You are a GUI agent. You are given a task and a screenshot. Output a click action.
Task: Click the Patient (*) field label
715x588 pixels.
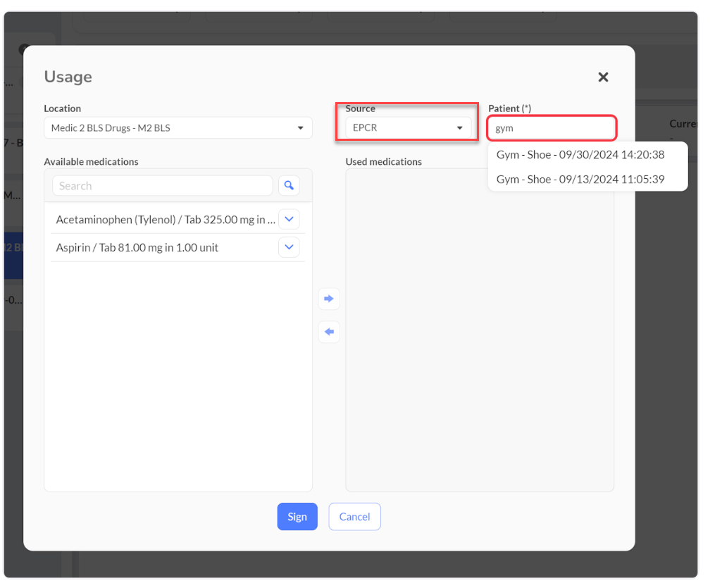pos(509,108)
